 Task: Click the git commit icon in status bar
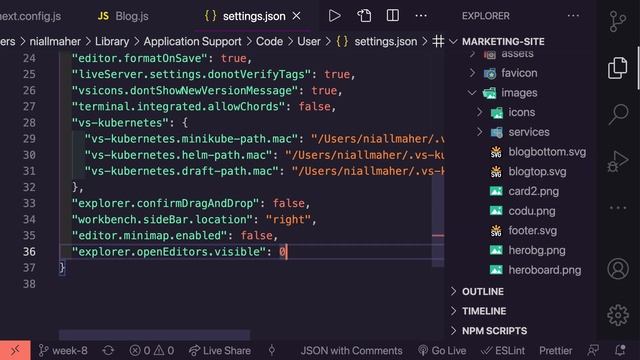coord(272,351)
